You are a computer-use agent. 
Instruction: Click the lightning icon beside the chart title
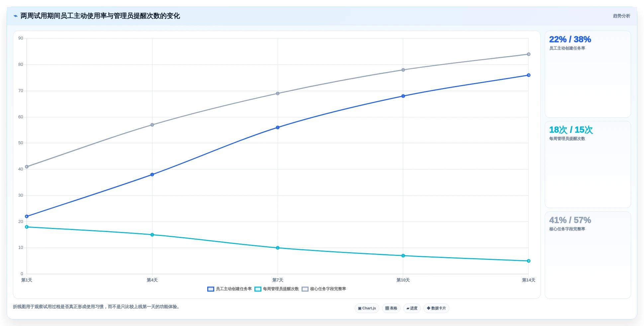(15, 16)
